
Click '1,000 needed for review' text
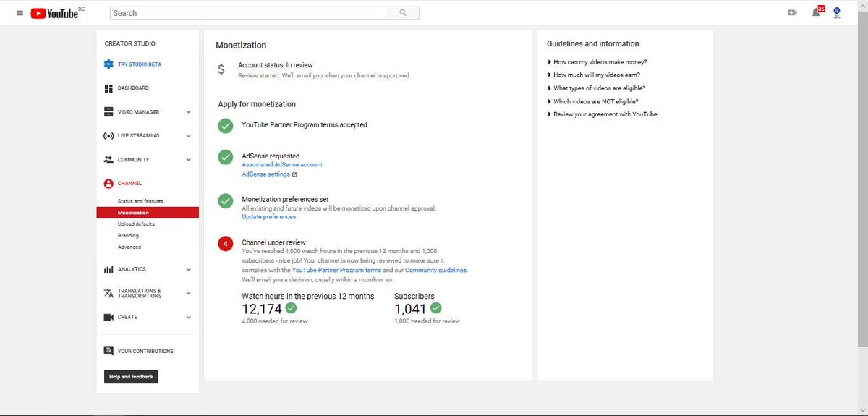pos(427,321)
